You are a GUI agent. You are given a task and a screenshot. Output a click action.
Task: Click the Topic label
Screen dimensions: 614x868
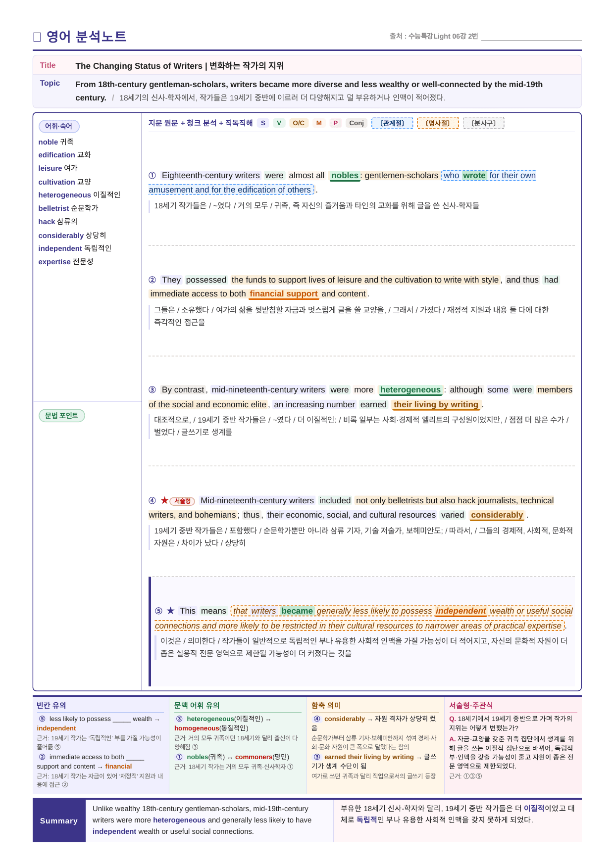(x=50, y=83)
